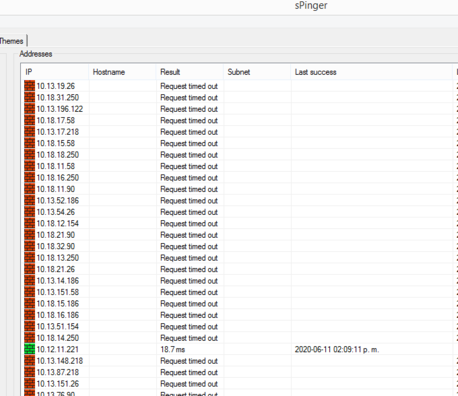Image resolution: width=458 pixels, height=396 pixels.
Task: Select the 10.13.87.218 address text
Action: (x=58, y=372)
